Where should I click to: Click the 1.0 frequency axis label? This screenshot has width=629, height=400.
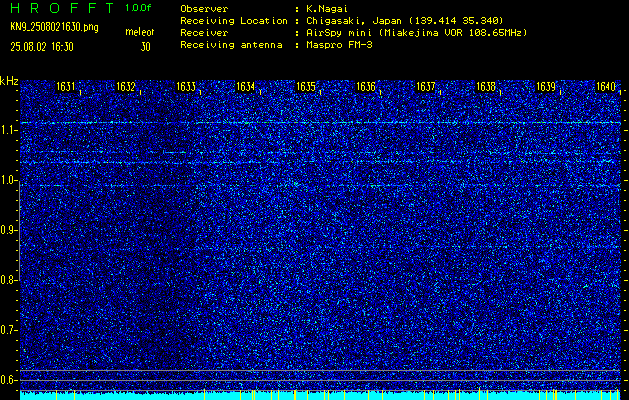click(x=7, y=180)
